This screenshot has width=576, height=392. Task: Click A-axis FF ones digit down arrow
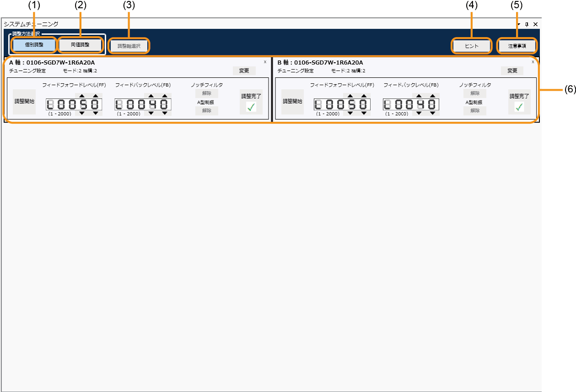pos(95,113)
